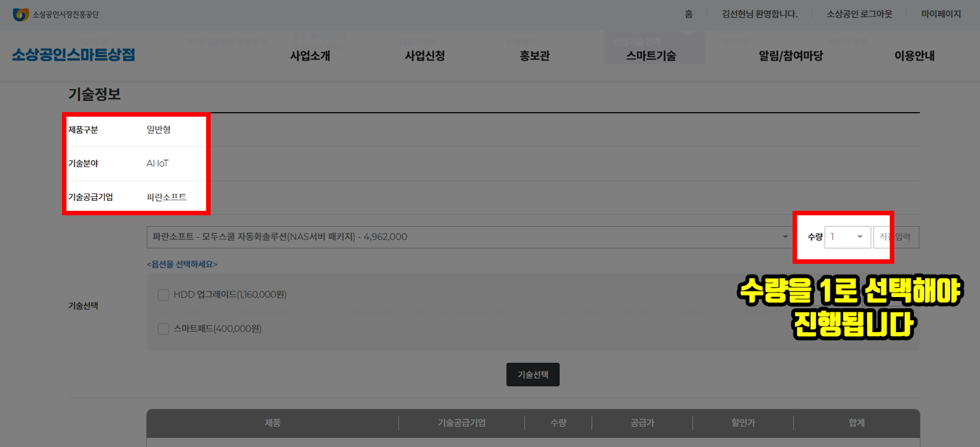Click the 합계 column header
The image size is (980, 447).
tap(857, 423)
